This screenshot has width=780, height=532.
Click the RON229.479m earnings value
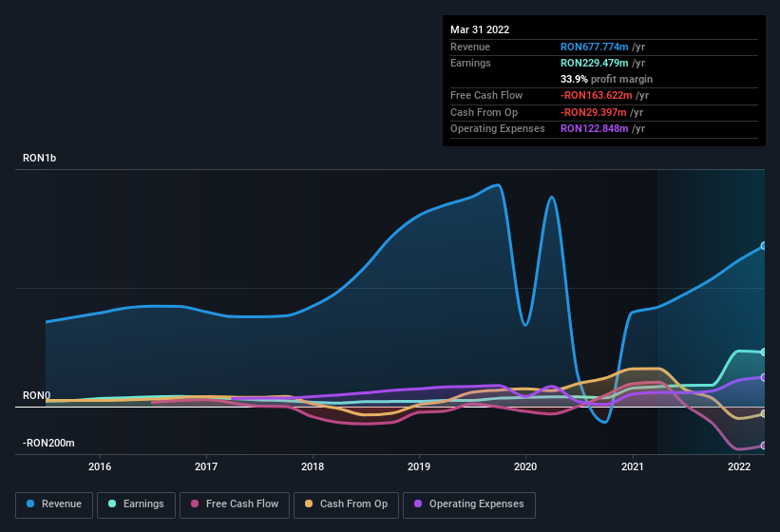[594, 63]
